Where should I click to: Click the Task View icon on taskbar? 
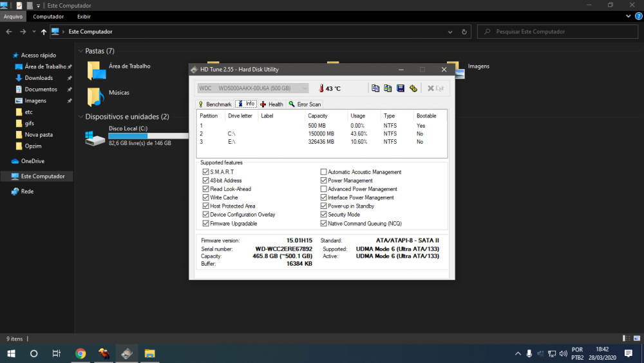point(57,353)
